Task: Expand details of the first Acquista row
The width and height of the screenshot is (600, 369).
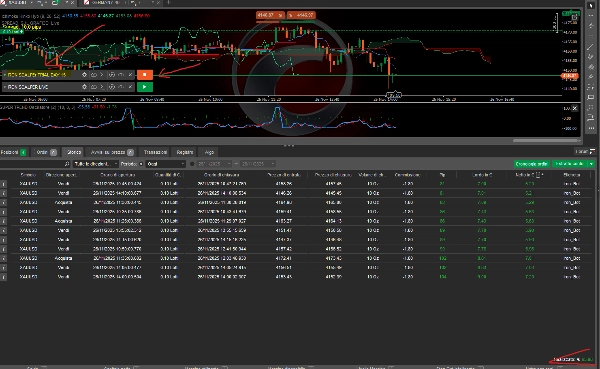Action: tap(3, 202)
